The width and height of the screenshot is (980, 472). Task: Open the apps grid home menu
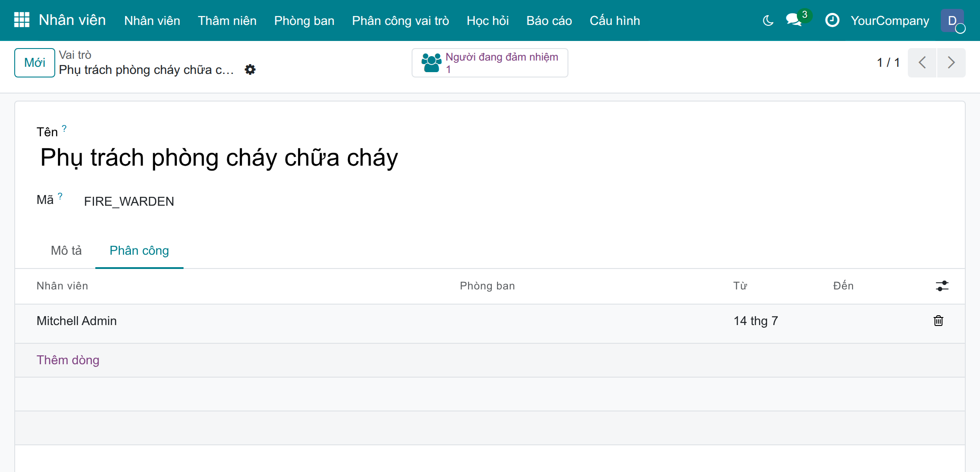[x=21, y=20]
